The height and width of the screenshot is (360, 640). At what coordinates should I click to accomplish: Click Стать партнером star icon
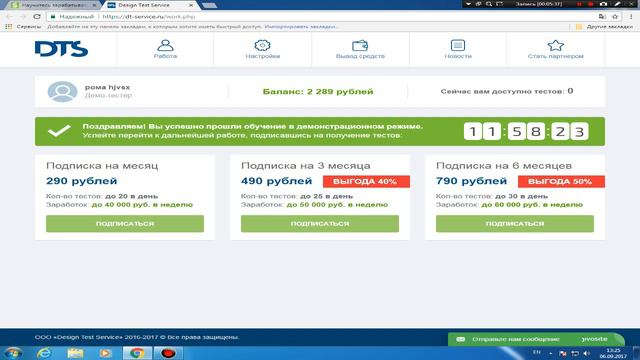pos(556,45)
